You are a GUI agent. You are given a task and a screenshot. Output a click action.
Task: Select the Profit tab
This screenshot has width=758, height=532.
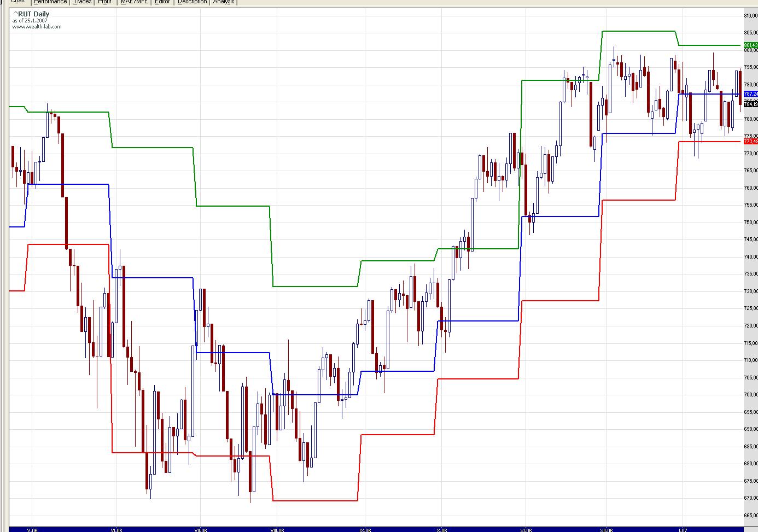coord(104,2)
